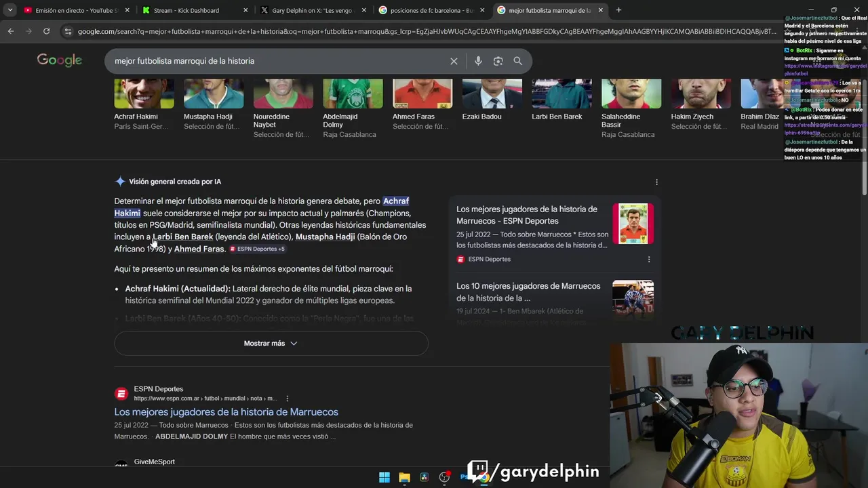Click the browser address bar URL
This screenshot has width=868, height=488.
pyautogui.click(x=427, y=31)
